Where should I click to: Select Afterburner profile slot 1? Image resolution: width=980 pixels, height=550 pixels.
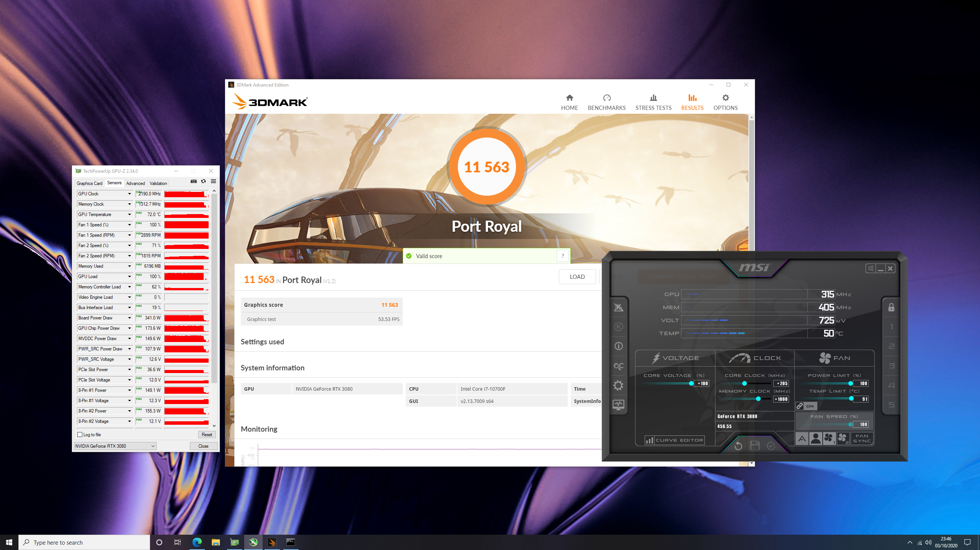pyautogui.click(x=891, y=327)
